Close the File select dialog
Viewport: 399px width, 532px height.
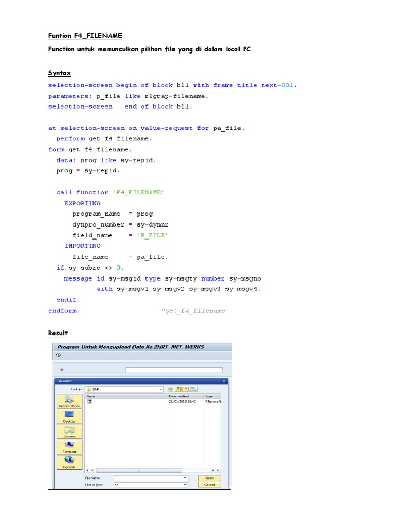click(223, 381)
